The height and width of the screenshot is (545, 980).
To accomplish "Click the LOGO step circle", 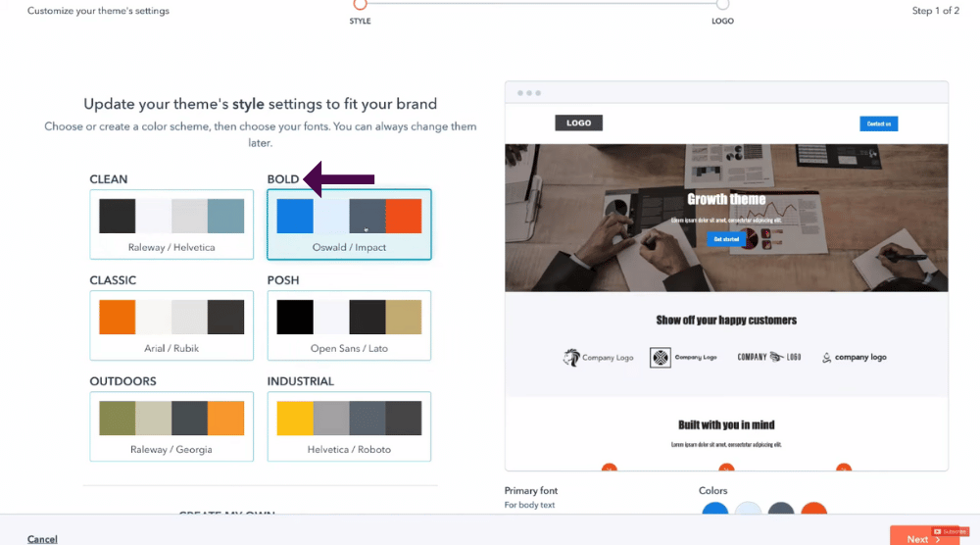I will (722, 4).
